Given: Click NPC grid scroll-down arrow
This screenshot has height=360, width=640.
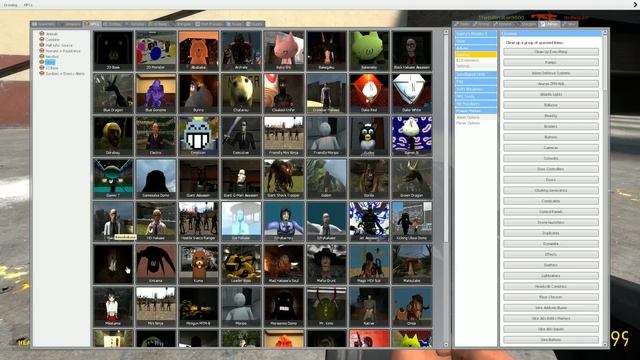Looking at the screenshot, I should (x=446, y=344).
